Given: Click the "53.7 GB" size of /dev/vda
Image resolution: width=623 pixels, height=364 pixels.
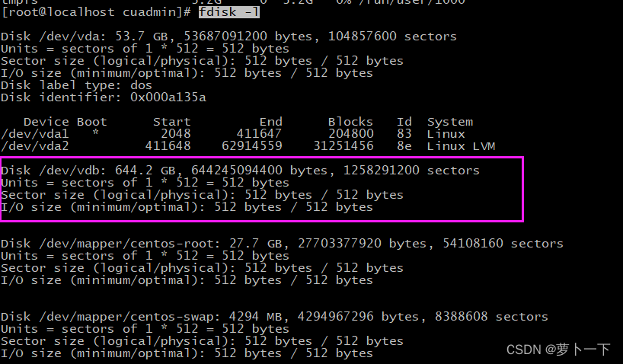Looking at the screenshot, I should [x=142, y=36].
